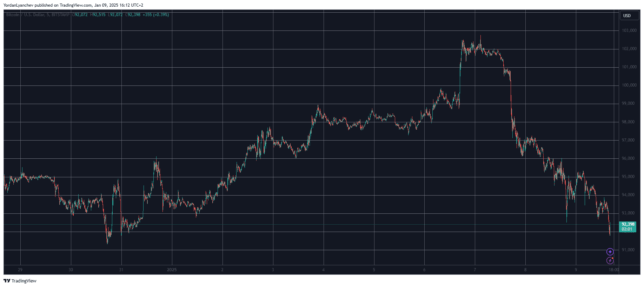This screenshot has height=287, width=644.
Task: Click the 2 date label on time axis
Action: pyautogui.click(x=222, y=270)
